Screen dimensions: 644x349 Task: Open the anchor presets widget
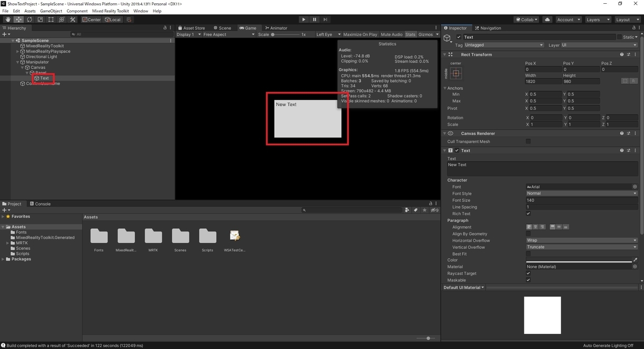click(457, 72)
